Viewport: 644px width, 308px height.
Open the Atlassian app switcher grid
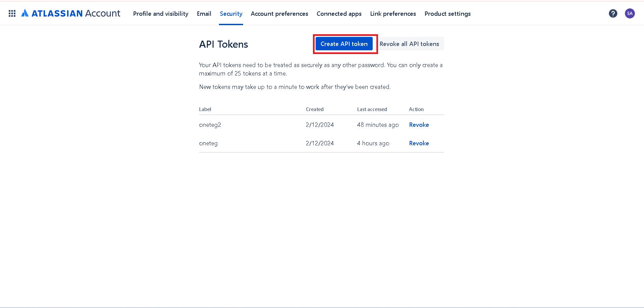11,13
